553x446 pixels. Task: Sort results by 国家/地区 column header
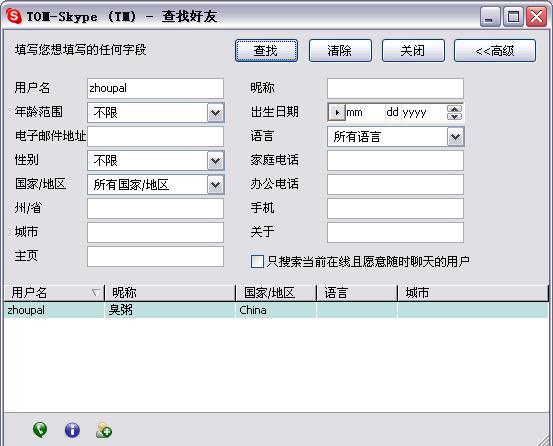[276, 293]
